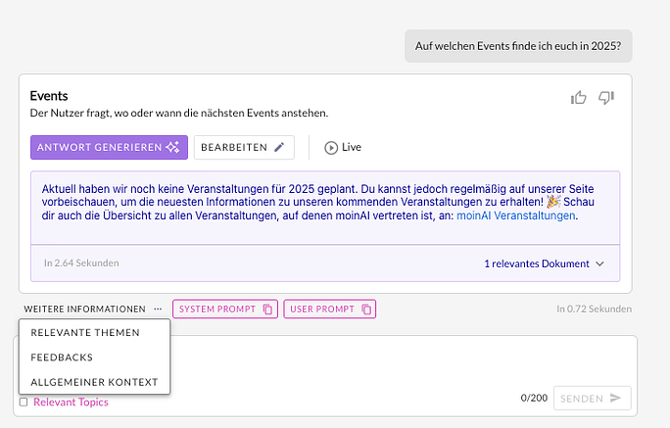Select Relevante Themen from the menu
The height and width of the screenshot is (428, 670).
[85, 332]
